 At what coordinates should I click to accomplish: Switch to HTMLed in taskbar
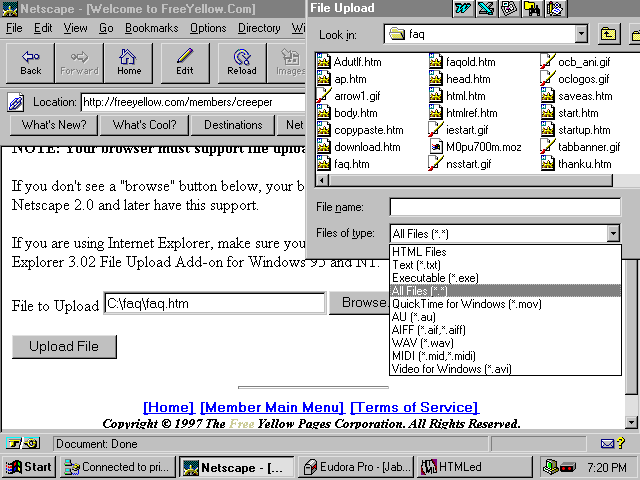pos(474,467)
